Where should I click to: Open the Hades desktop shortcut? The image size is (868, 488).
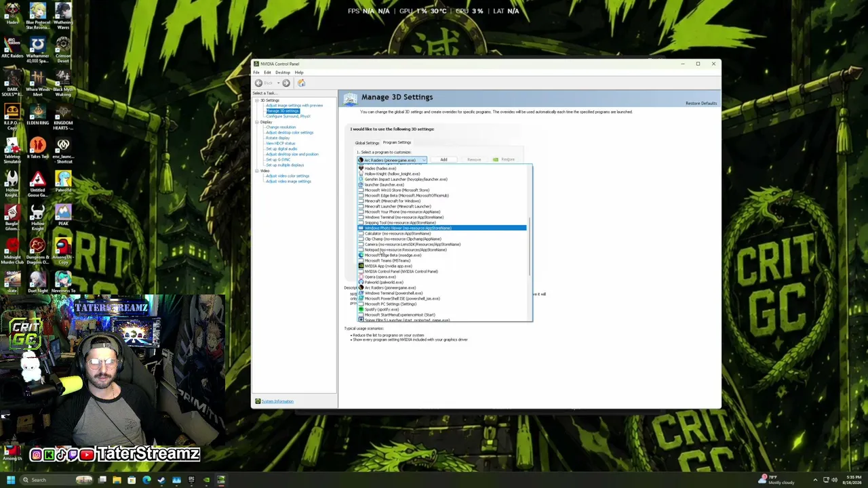(x=12, y=14)
